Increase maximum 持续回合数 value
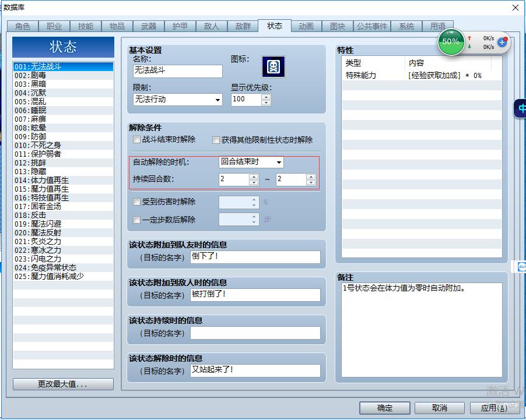The image size is (526, 420). coord(311,177)
